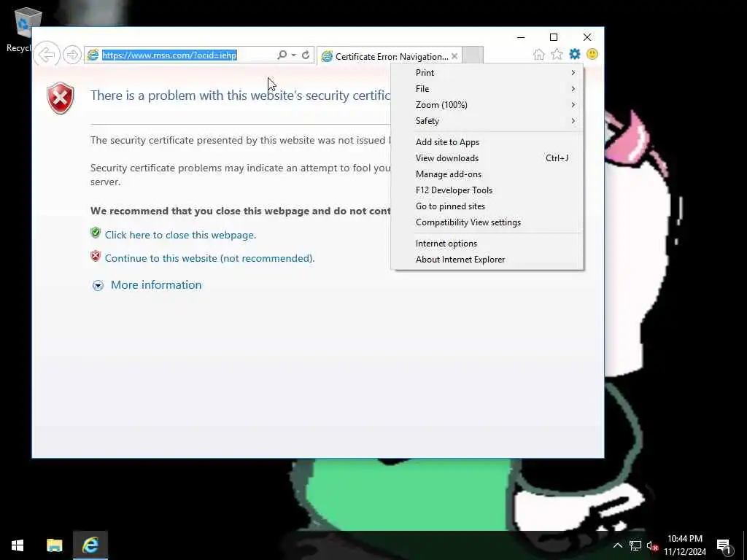This screenshot has height=560, width=747.
Task: Click the network tray icon
Action: click(x=635, y=545)
